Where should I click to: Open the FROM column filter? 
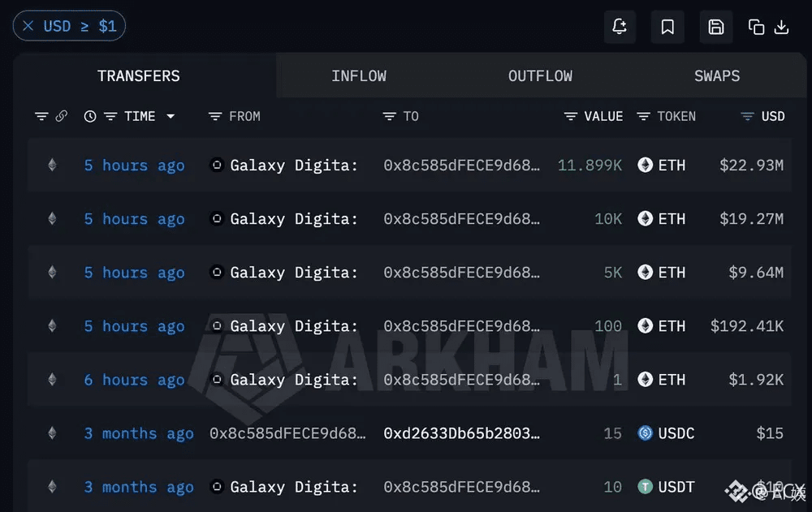tap(215, 116)
